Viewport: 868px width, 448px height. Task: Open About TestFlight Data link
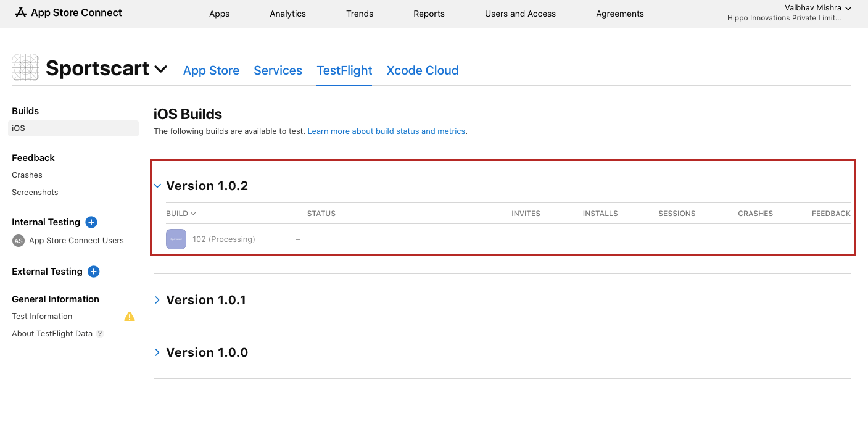52,334
